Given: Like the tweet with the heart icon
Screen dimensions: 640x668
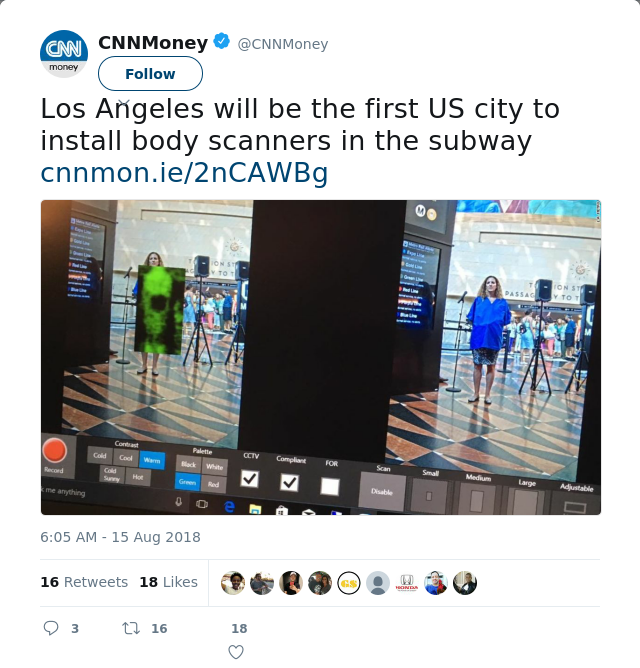Looking at the screenshot, I should click(236, 652).
